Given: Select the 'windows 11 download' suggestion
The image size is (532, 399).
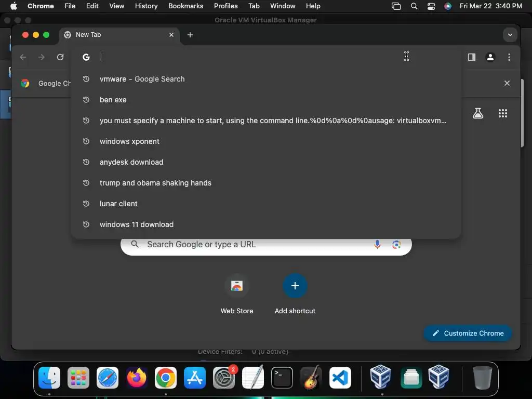Looking at the screenshot, I should [x=265, y=224].
